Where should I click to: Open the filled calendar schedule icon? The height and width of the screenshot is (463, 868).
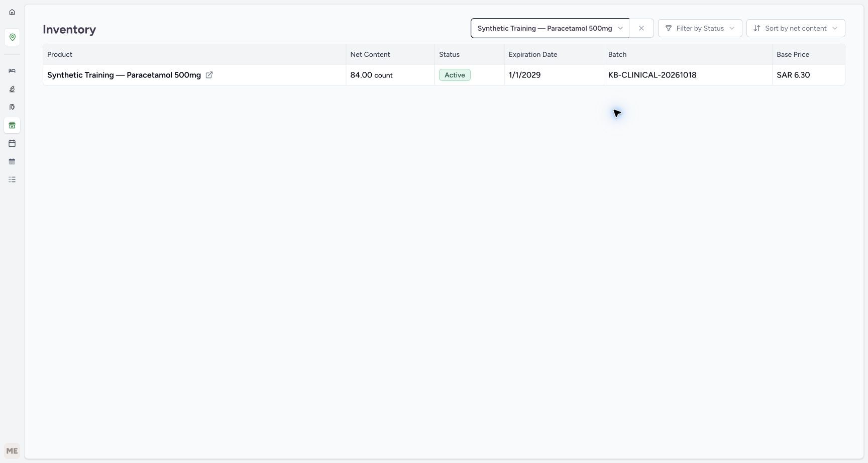tap(12, 161)
